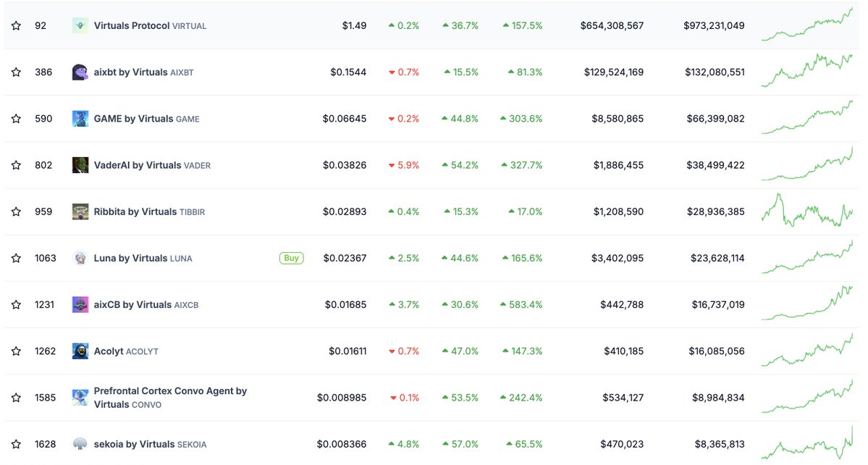
Task: Open the Acolyt coin name link
Action: [109, 351]
